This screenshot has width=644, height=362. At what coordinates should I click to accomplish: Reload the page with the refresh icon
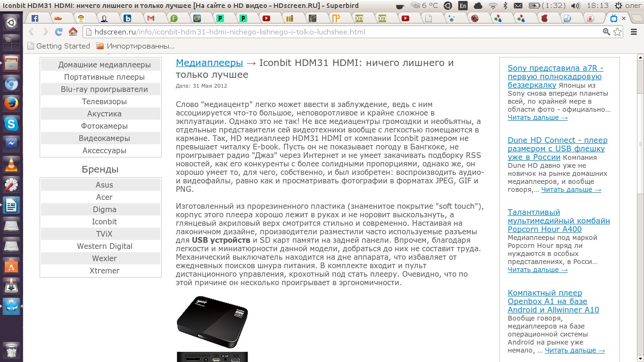coord(59,32)
